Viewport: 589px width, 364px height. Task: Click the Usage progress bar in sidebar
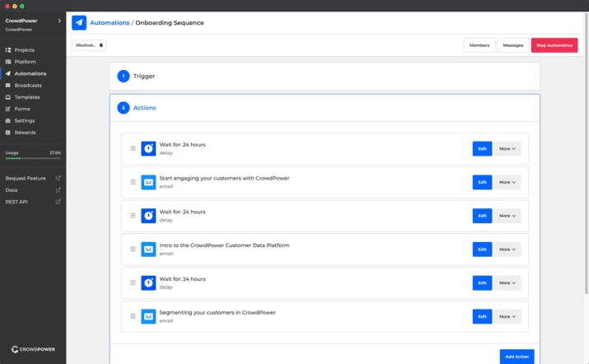pos(33,158)
